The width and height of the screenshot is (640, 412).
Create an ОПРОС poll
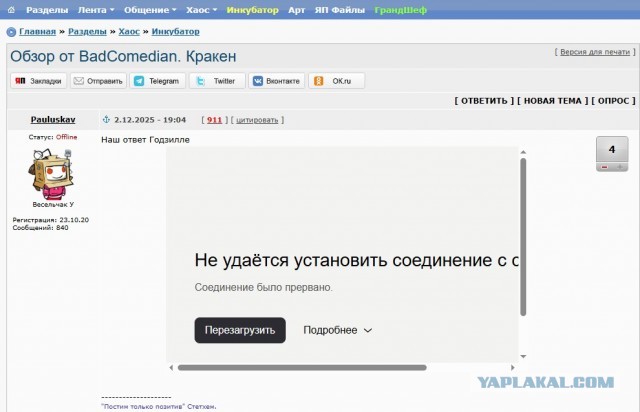(613, 101)
